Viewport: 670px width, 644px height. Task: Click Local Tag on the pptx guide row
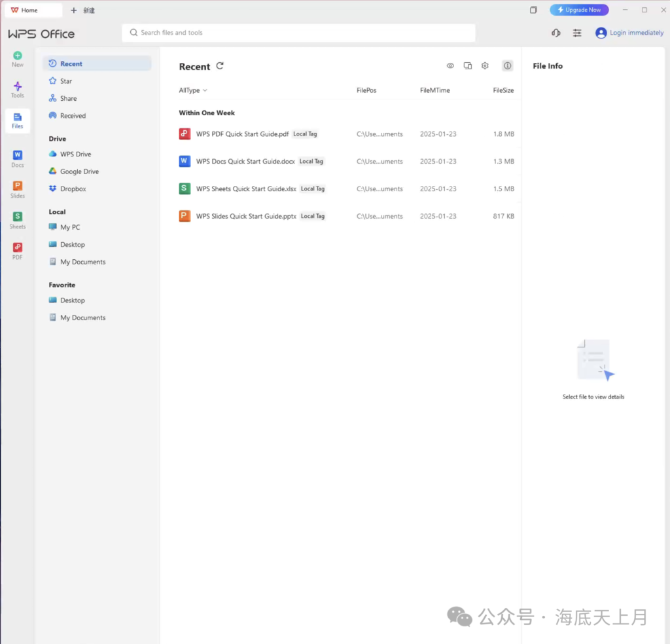coord(313,216)
